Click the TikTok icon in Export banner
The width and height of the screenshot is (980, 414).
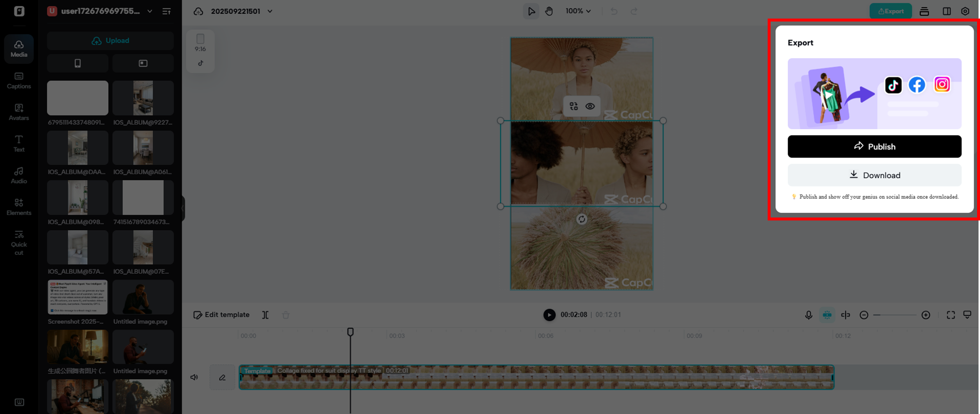[x=893, y=85]
